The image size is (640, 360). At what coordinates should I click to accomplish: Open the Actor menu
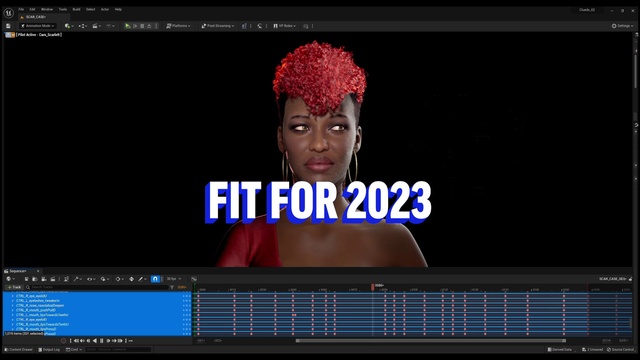click(105, 9)
